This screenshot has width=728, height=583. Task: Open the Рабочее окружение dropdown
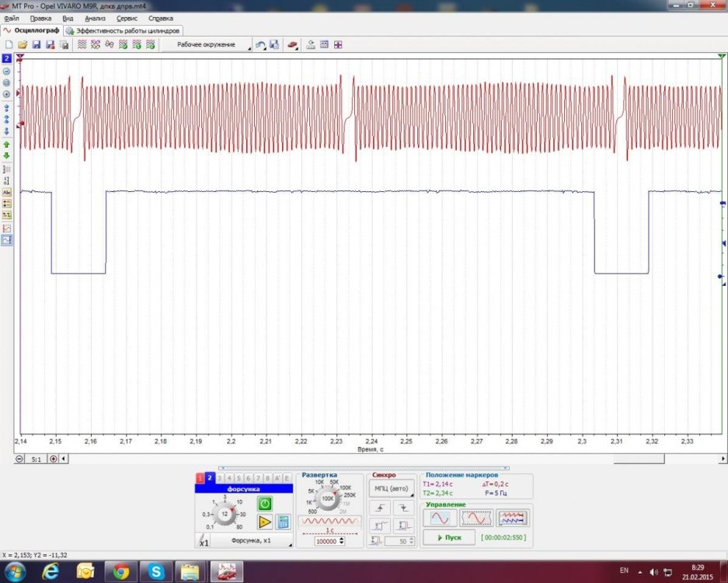click(x=208, y=45)
